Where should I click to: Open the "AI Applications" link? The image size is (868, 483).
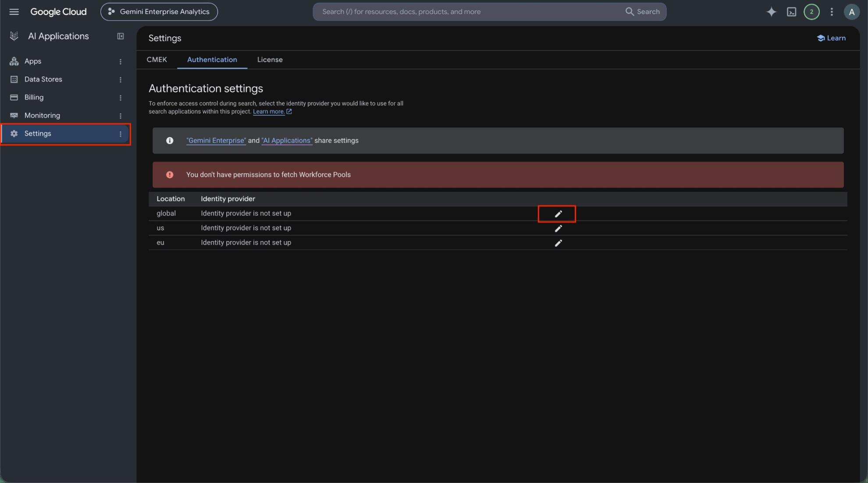point(287,141)
